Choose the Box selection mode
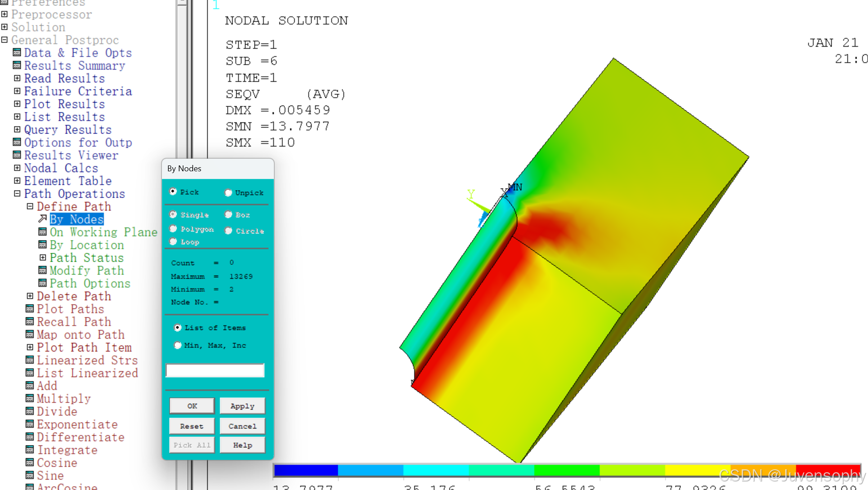This screenshot has width=868, height=490. tap(228, 215)
